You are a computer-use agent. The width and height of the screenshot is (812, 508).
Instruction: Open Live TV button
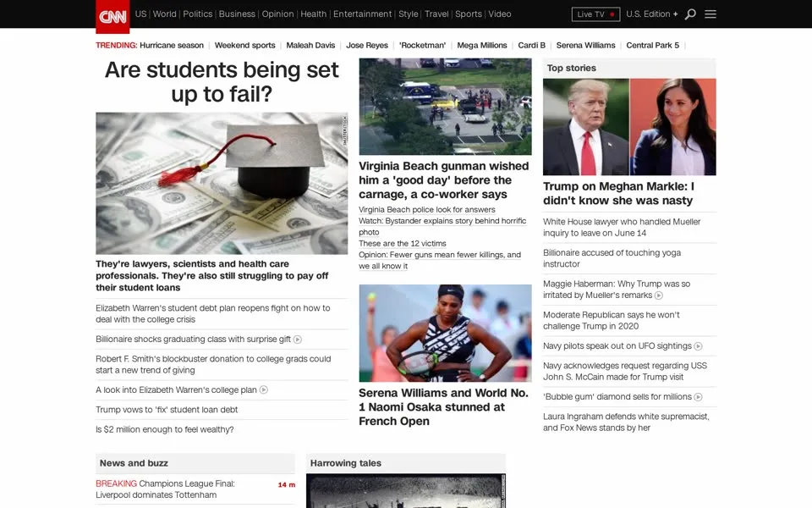coord(595,14)
